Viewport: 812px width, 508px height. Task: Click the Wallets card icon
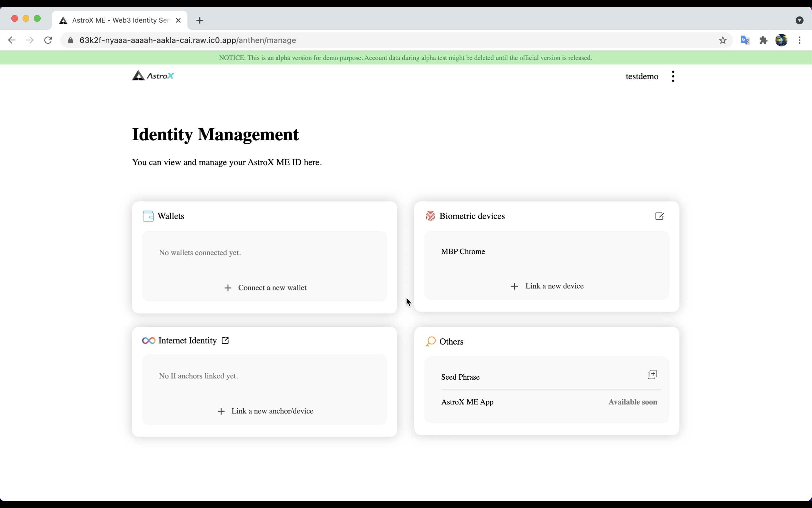click(148, 216)
